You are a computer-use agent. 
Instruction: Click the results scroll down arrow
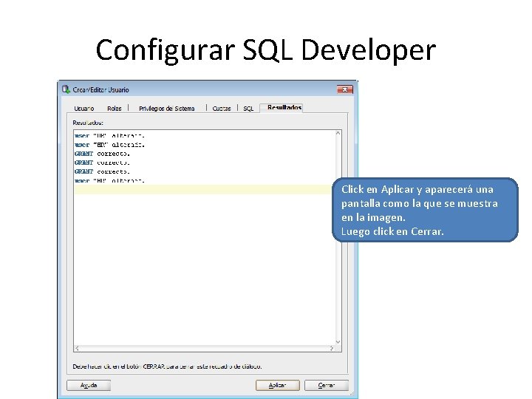pos(338,341)
